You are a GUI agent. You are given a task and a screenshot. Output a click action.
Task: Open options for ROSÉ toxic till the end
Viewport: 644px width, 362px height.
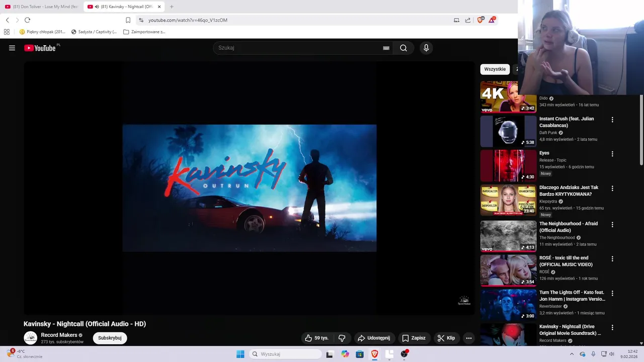(x=612, y=259)
